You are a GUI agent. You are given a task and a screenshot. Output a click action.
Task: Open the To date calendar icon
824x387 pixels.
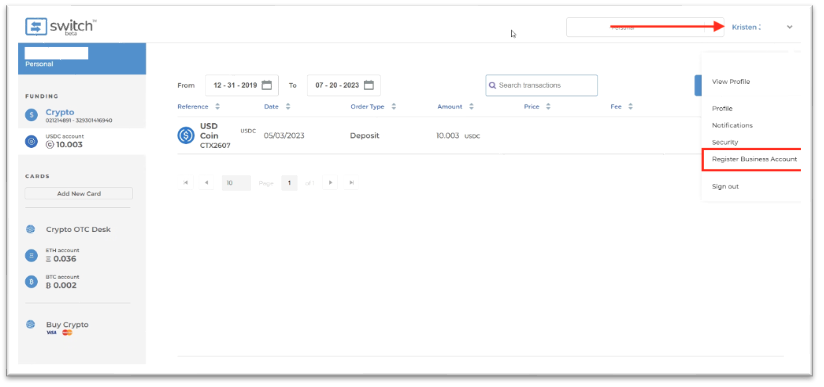coord(369,85)
